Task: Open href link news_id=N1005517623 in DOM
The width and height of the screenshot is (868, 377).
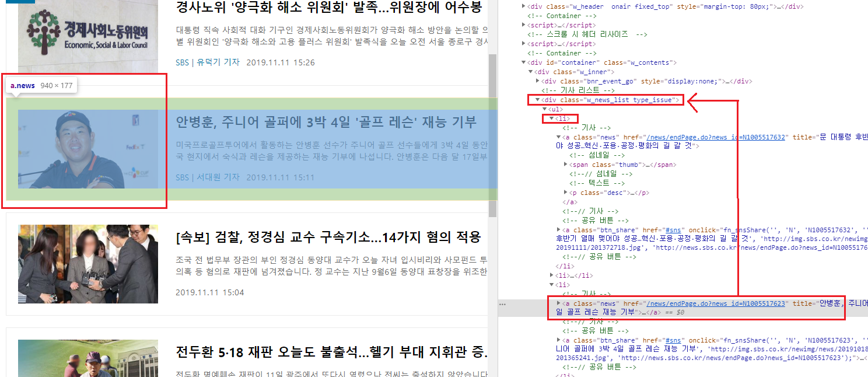Action: (x=716, y=303)
